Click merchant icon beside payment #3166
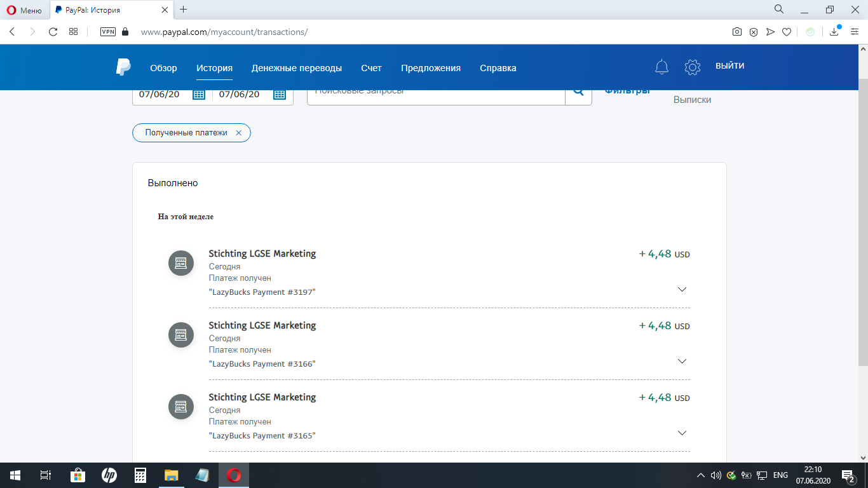The width and height of the screenshot is (868, 488). pos(181,335)
